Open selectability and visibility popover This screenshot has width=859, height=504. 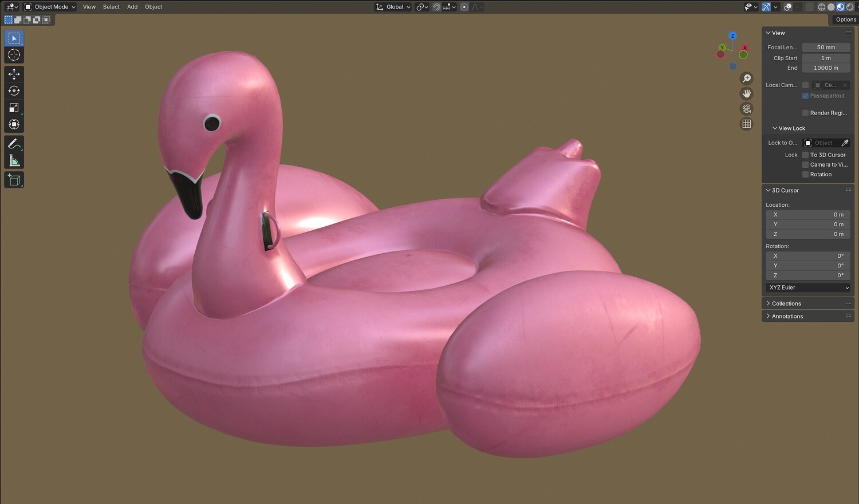(x=750, y=7)
